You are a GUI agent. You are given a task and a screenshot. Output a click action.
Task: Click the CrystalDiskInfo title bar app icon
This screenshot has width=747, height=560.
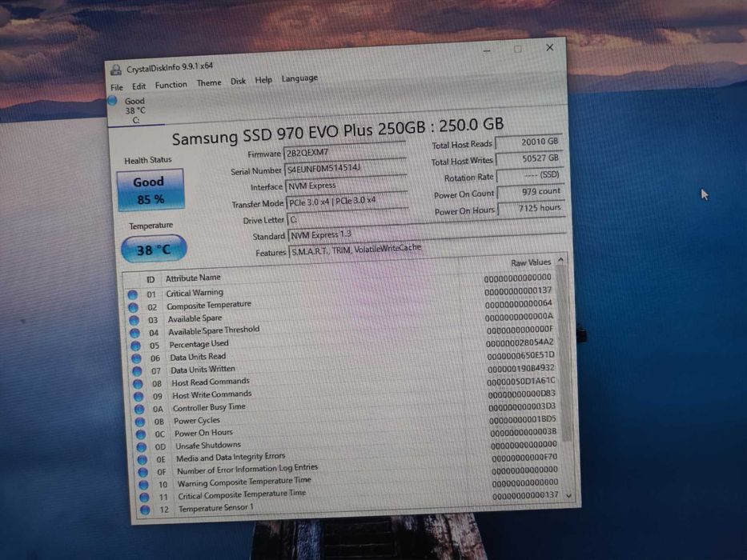(116, 70)
